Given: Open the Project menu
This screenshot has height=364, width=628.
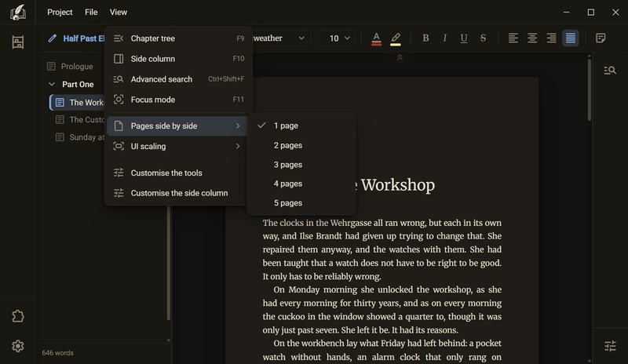Looking at the screenshot, I should point(60,13).
